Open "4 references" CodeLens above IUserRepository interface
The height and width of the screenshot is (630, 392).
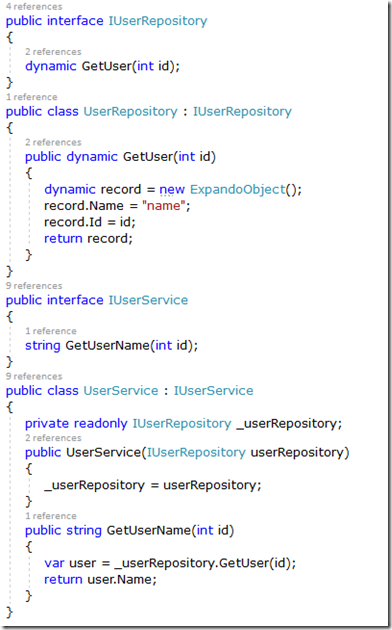pos(34,6)
